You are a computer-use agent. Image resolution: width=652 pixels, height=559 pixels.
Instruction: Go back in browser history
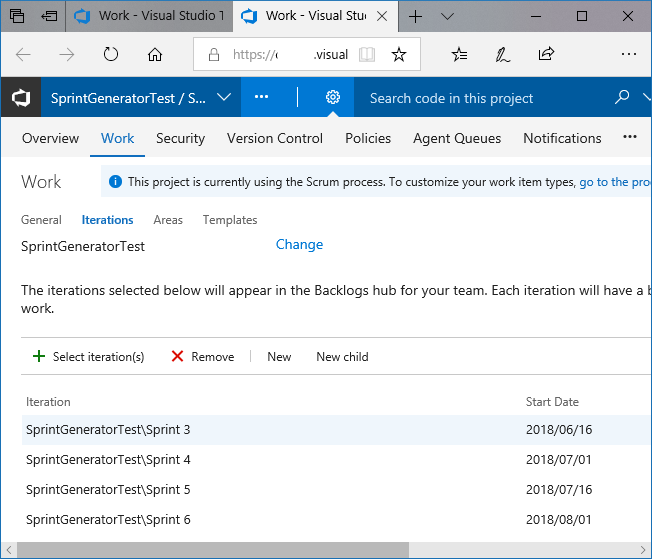click(23, 54)
